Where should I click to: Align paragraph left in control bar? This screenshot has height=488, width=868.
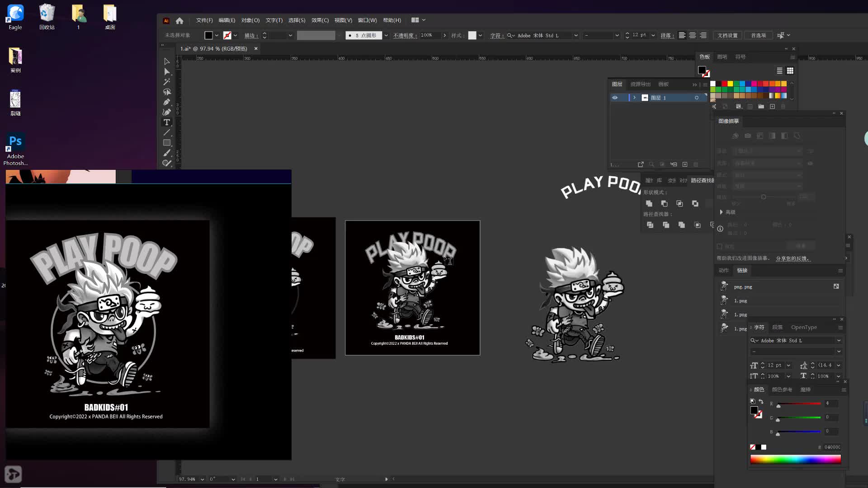(682, 35)
